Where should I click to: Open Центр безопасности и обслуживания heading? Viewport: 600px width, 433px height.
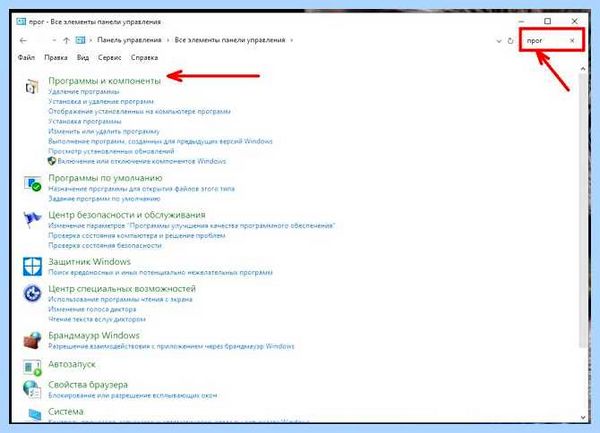(127, 215)
